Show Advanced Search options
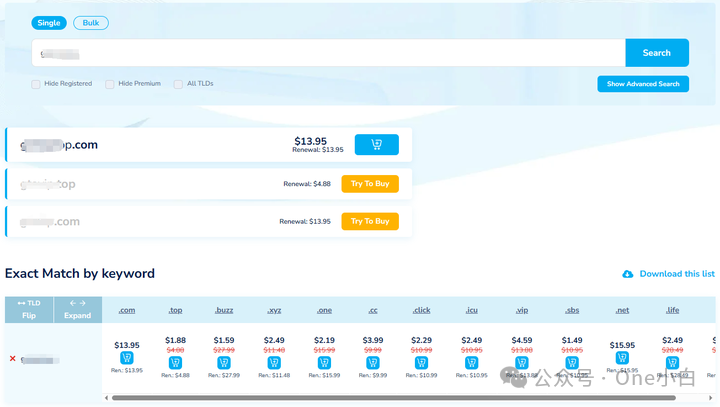Image resolution: width=720 pixels, height=407 pixels. pos(642,84)
